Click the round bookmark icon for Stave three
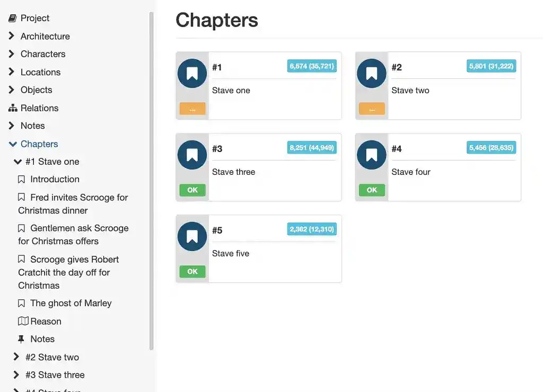 click(x=192, y=155)
